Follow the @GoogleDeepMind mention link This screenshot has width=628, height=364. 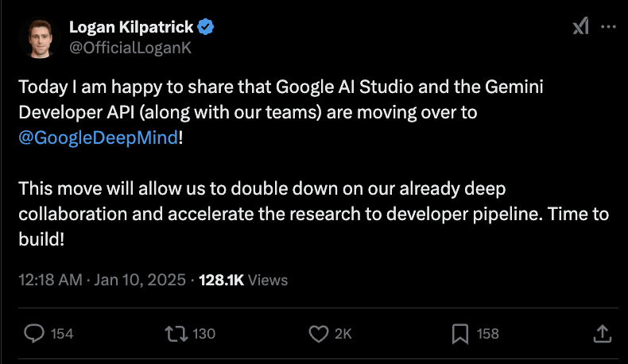point(99,136)
